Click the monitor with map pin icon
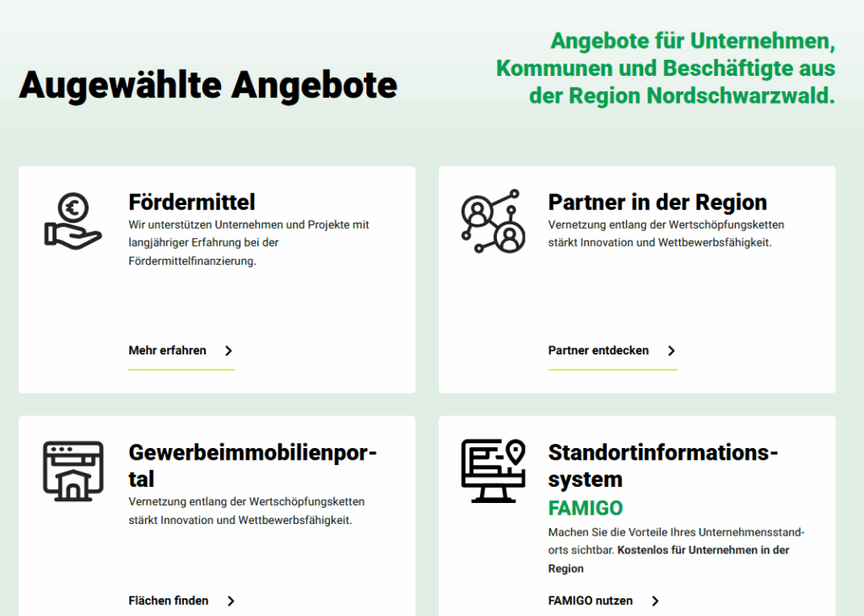 point(493,471)
